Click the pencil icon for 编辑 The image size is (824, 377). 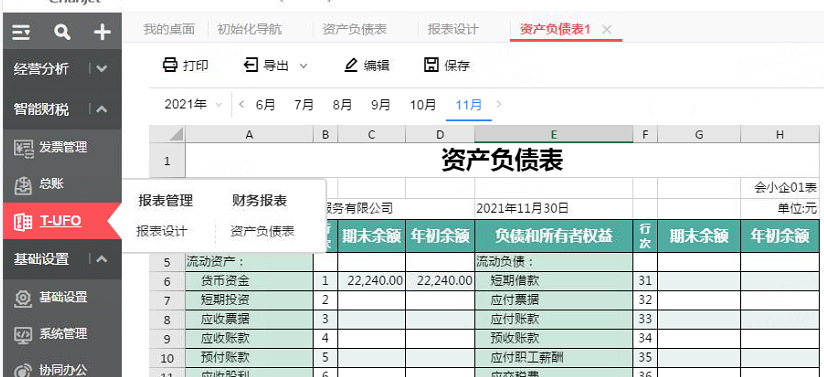[351, 65]
